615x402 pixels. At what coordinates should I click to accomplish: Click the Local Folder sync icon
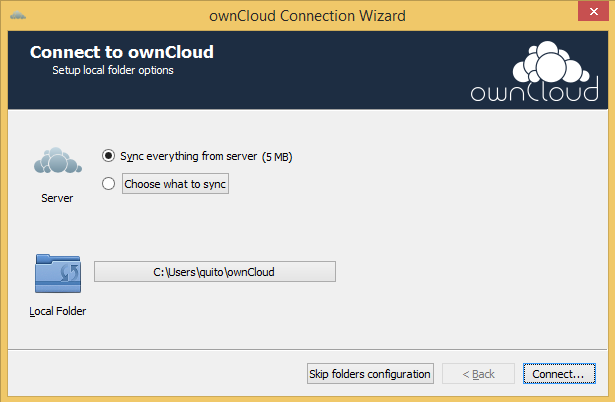click(x=58, y=273)
